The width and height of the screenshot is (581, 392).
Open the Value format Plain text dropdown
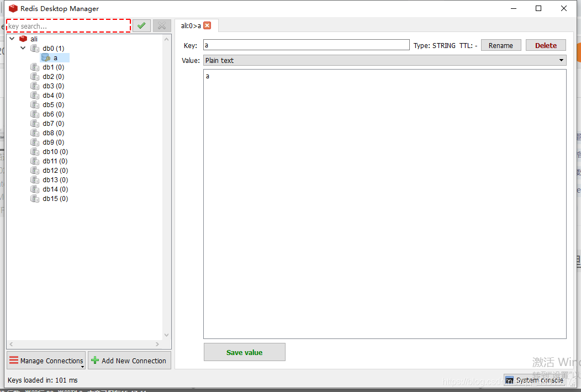coord(384,60)
